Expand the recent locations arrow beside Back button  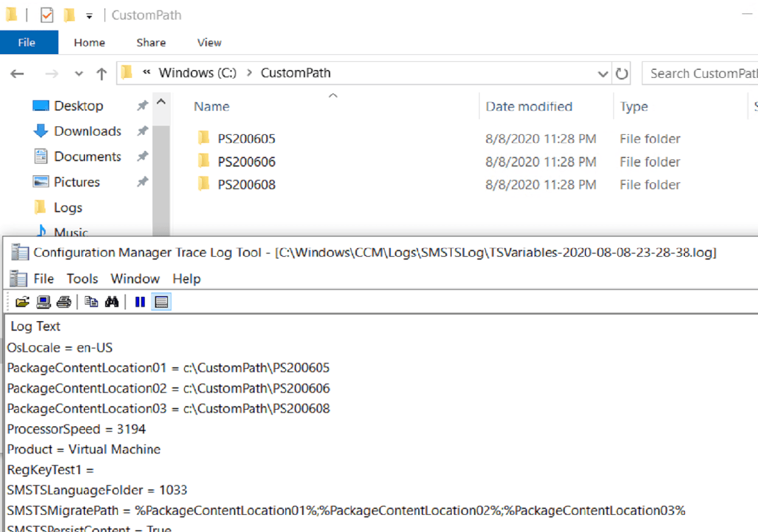click(x=78, y=73)
